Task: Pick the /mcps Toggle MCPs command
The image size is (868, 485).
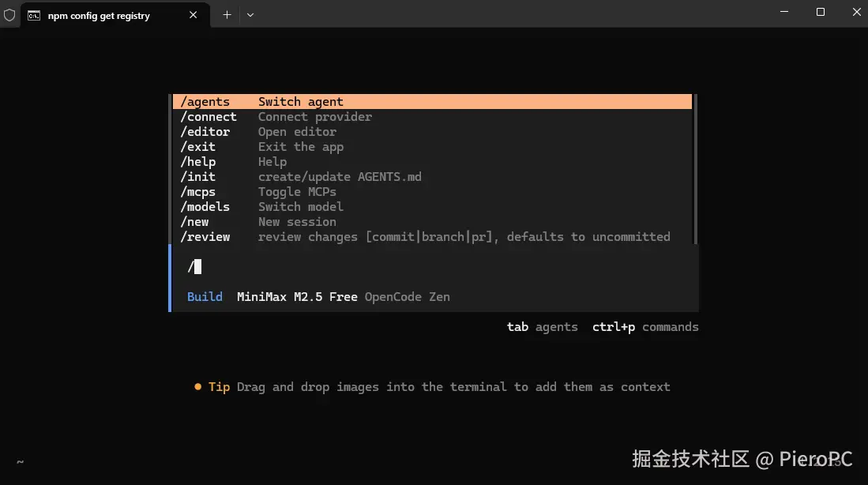Action: click(x=432, y=192)
